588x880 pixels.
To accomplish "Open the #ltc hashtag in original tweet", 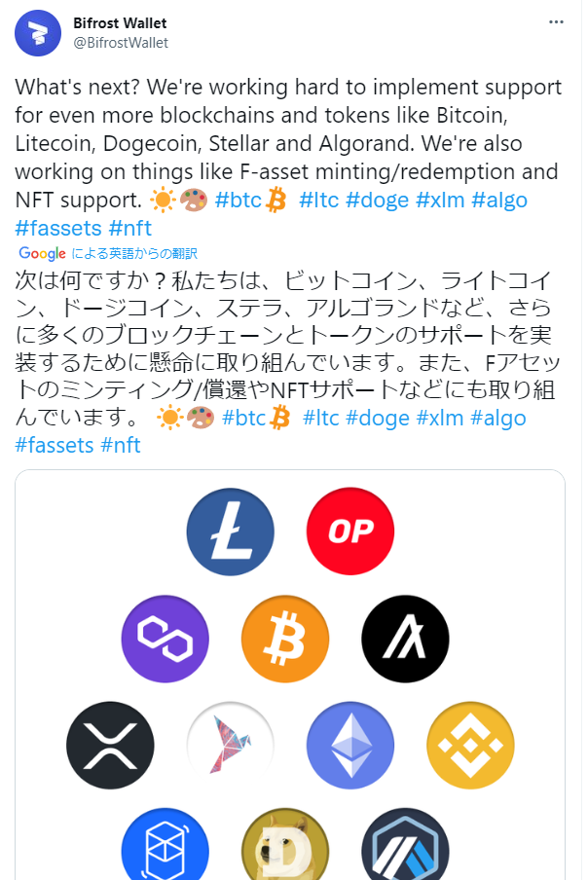I will (318, 200).
